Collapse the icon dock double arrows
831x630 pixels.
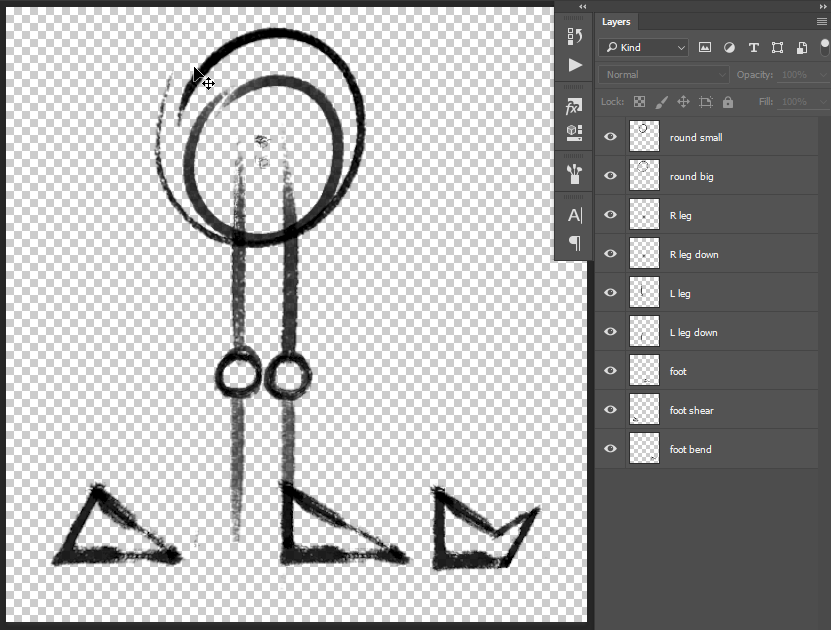[582, 6]
